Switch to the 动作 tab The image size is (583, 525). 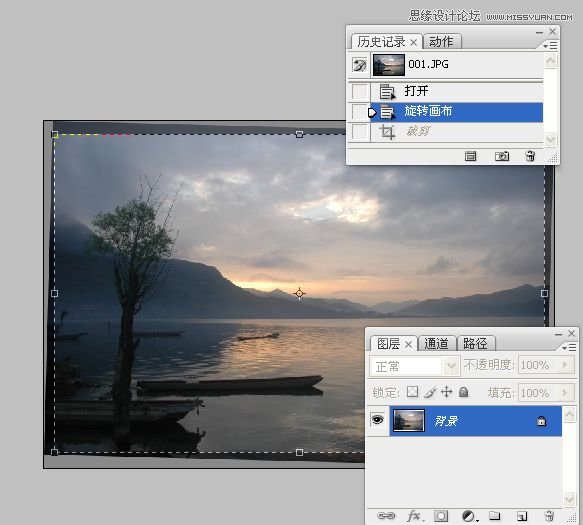pos(441,42)
